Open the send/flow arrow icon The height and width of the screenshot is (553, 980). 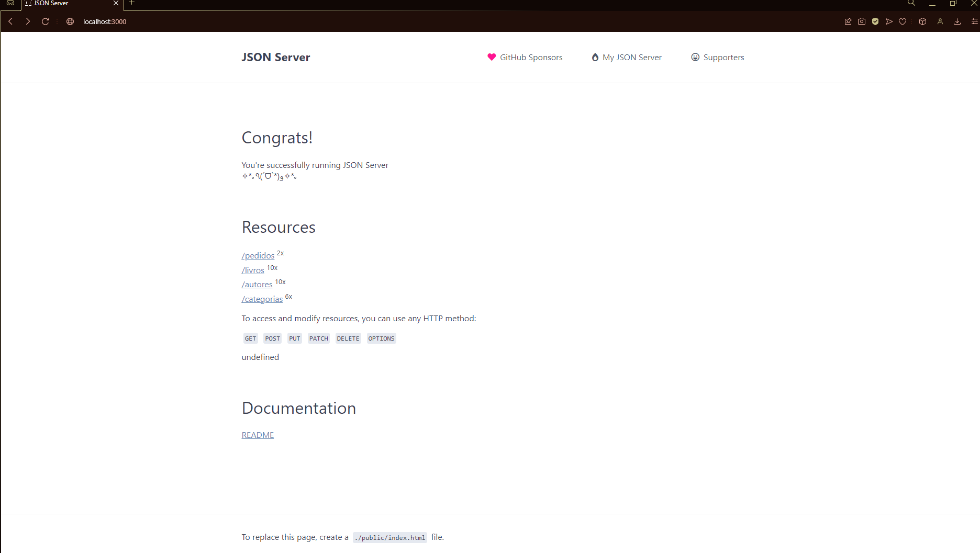click(889, 21)
